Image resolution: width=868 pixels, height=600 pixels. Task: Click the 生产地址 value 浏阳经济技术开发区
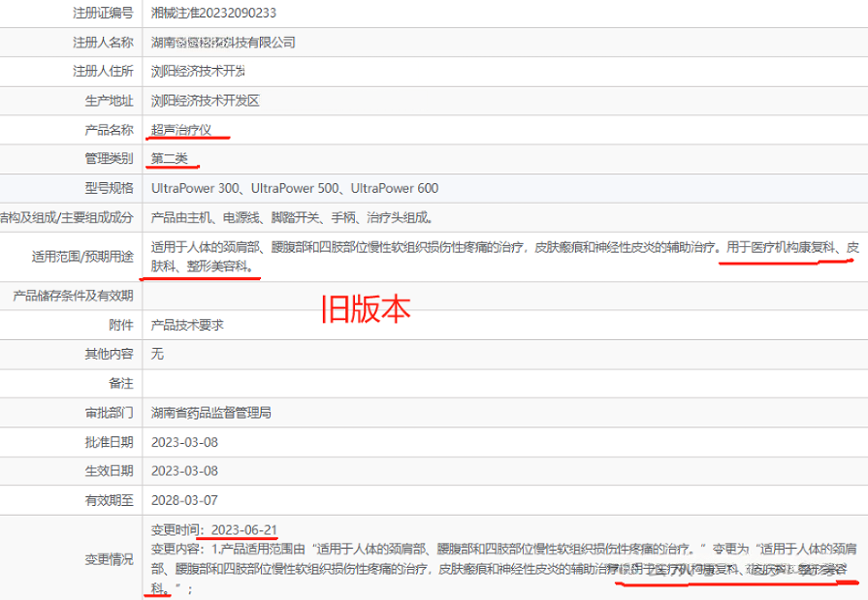(205, 100)
